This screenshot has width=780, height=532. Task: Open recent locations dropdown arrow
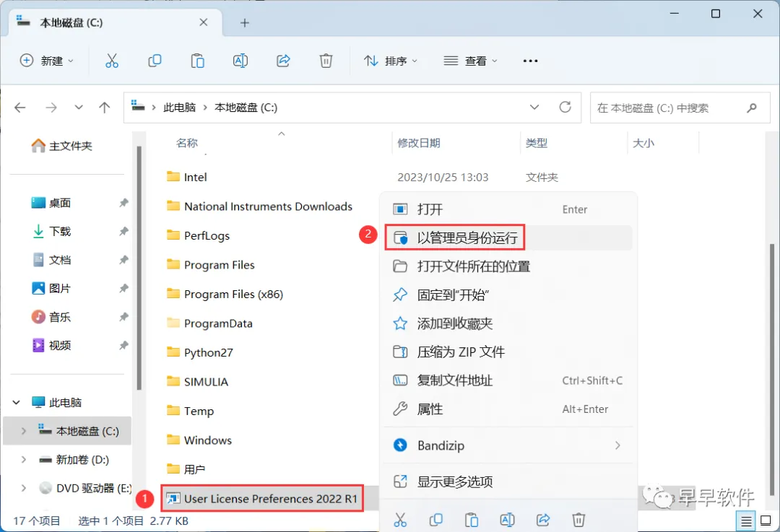[79, 108]
